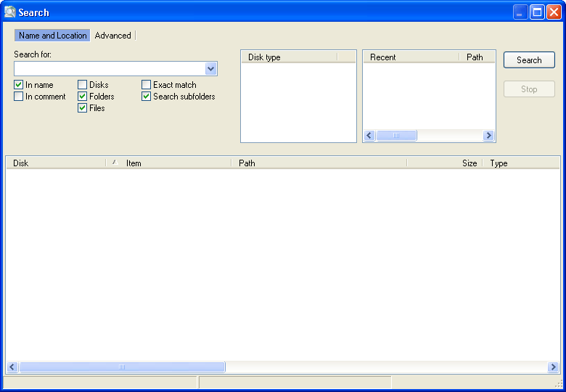Click the right scroll arrow in Recent list

click(x=489, y=135)
